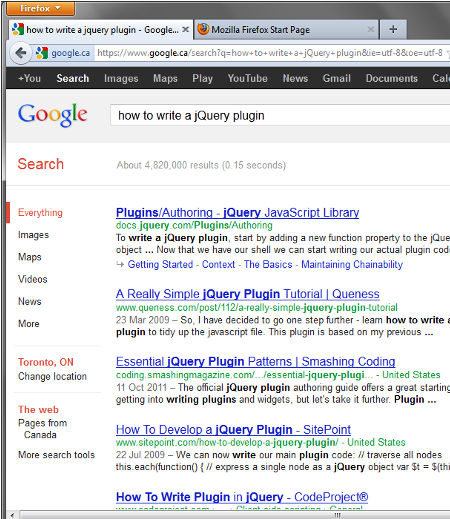Click Change location link
Screen dimensions: 450x519
52,376
